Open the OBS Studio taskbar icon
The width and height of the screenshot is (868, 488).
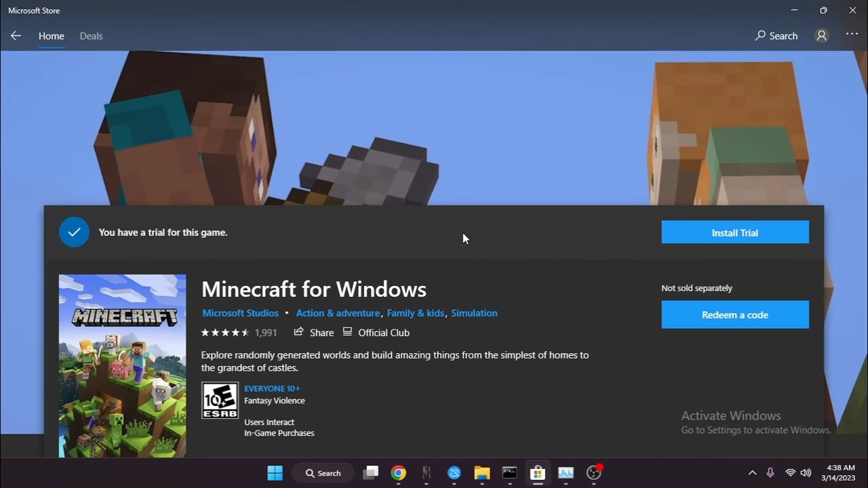(x=594, y=473)
